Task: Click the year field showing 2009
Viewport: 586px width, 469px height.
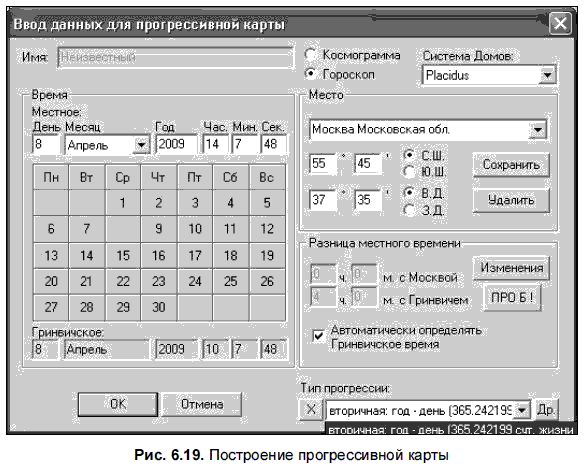Action: click(x=176, y=144)
